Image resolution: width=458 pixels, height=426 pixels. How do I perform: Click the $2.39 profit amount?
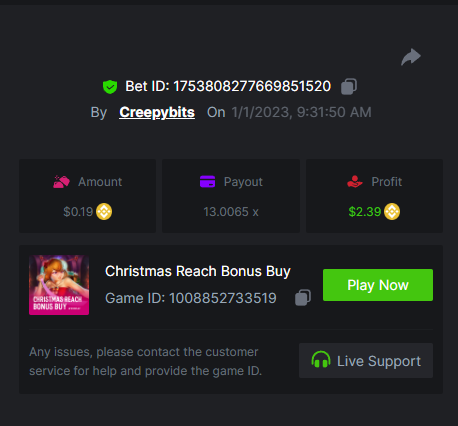(365, 212)
